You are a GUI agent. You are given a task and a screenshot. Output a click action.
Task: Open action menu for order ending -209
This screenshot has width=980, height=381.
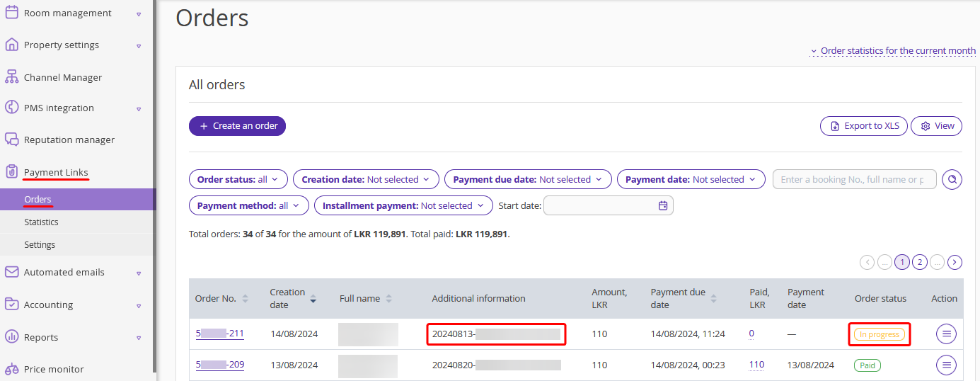(x=946, y=365)
